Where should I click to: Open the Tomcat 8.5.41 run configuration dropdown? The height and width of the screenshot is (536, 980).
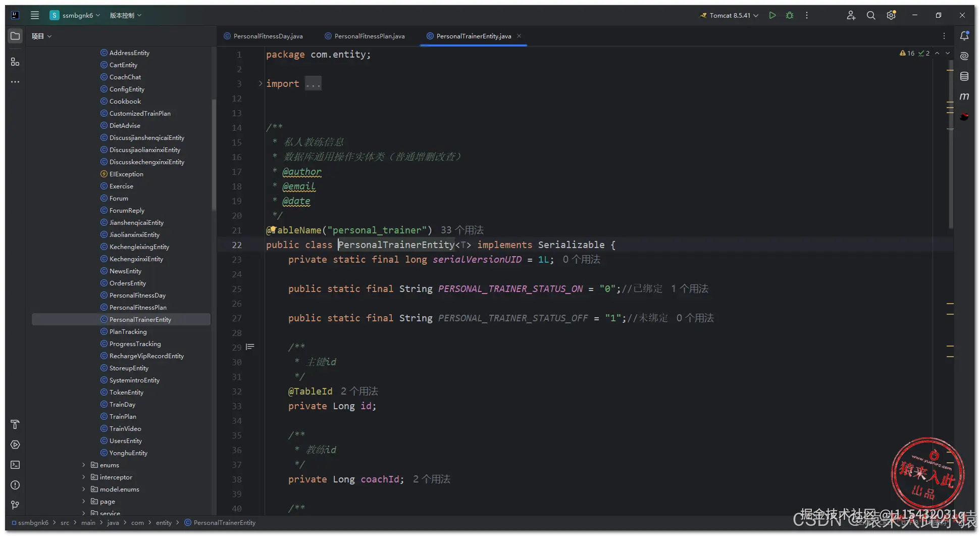[x=729, y=15]
